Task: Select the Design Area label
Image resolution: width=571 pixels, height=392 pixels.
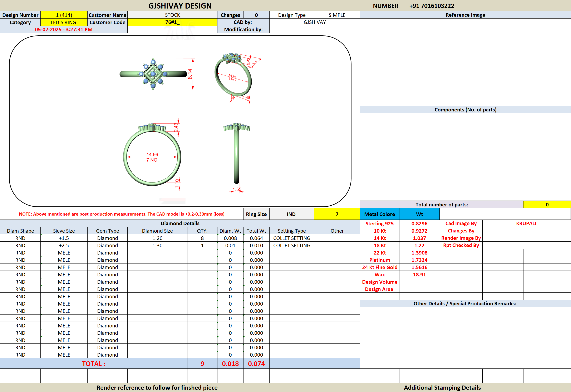Action: pos(379,289)
